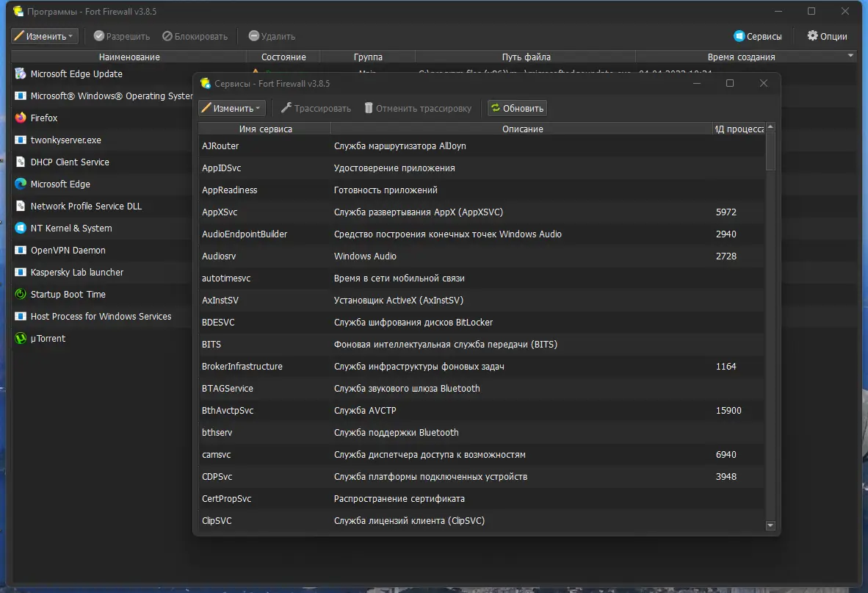Click the Microsoft® Windows® Operating System icon

pos(21,96)
